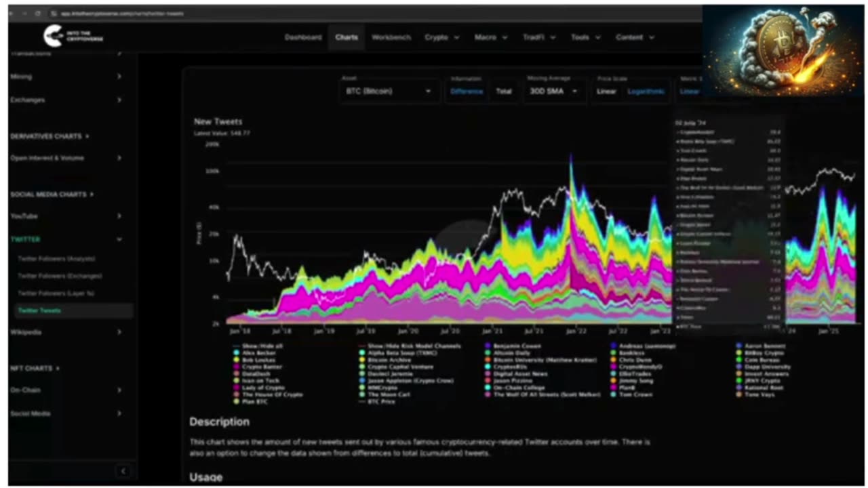Open the TradFi menu
The width and height of the screenshot is (868, 488).
coord(540,37)
